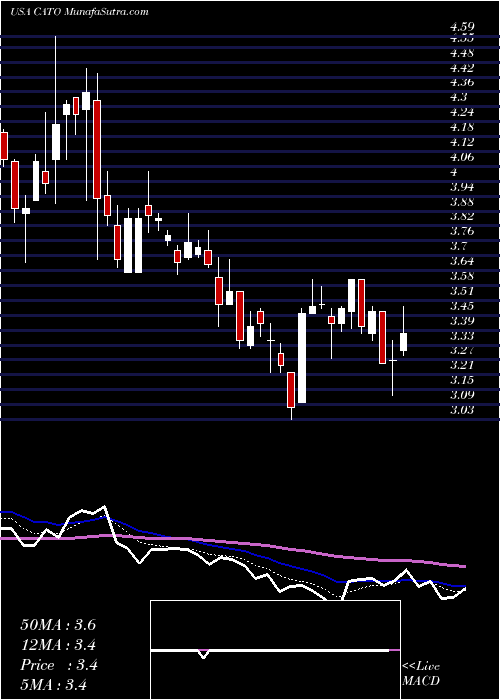Viewport: 500px width, 700px height.
Task: Click the <<Live MACD label
Action: 421,674
